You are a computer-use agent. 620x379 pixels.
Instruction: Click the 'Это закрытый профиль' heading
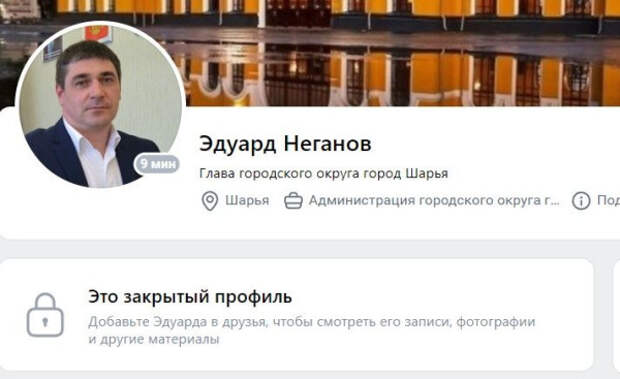tap(190, 296)
